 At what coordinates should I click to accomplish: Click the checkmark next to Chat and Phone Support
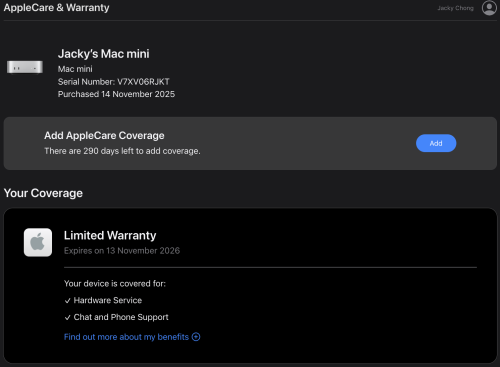tap(67, 317)
